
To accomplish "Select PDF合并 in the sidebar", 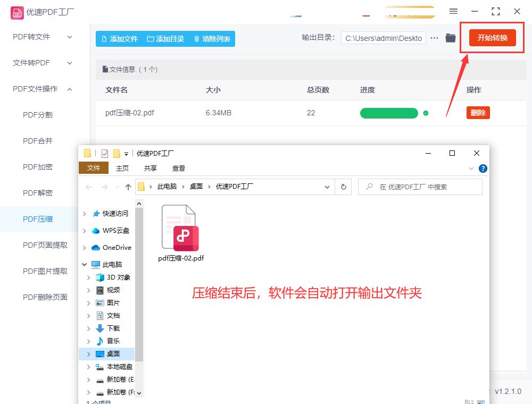I will (38, 141).
